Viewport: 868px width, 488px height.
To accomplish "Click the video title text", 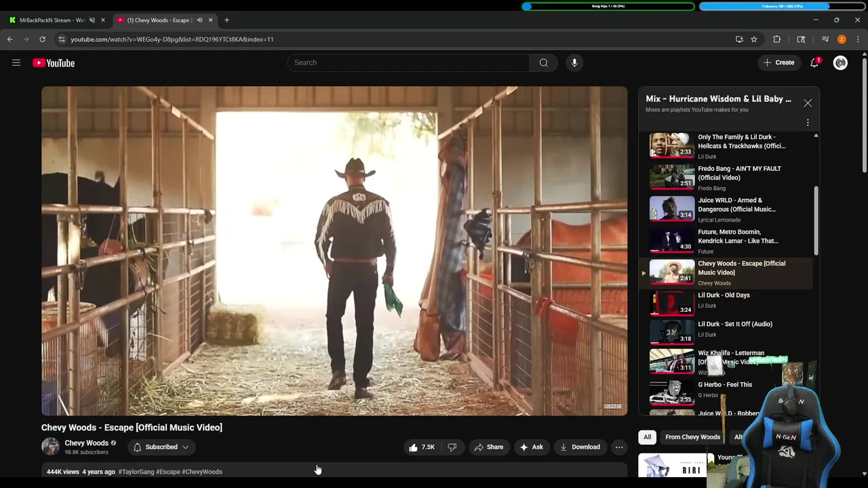I will click(x=132, y=428).
